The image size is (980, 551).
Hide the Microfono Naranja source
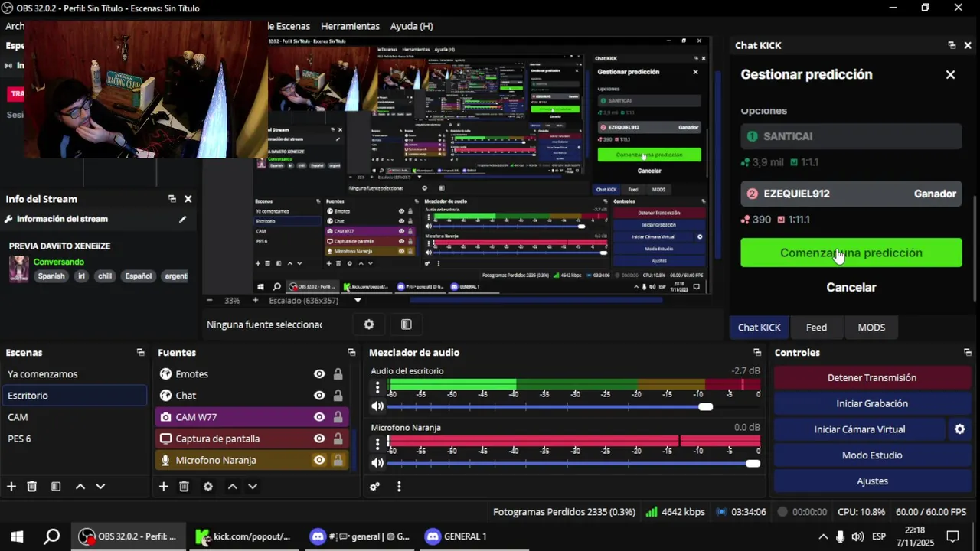319,460
